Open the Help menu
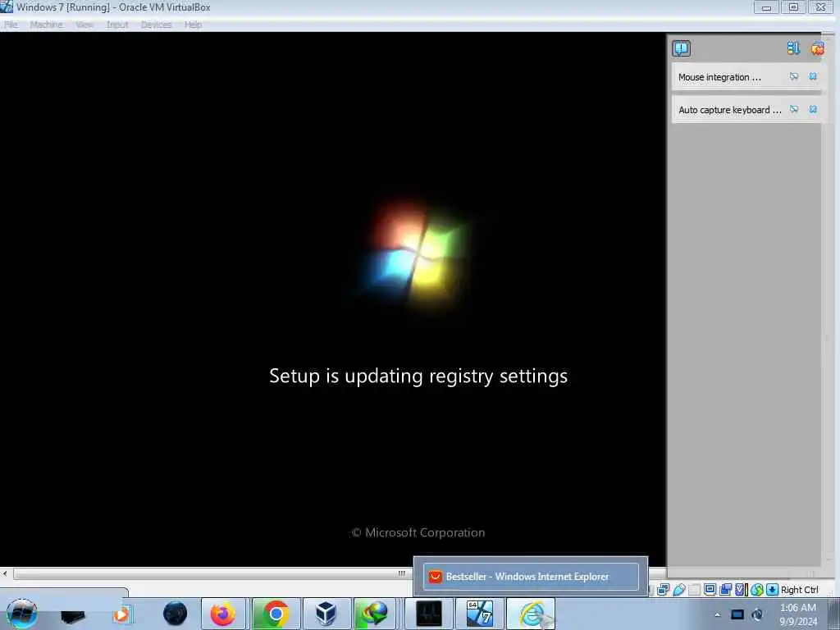Viewport: 840px width, 630px height. (193, 25)
